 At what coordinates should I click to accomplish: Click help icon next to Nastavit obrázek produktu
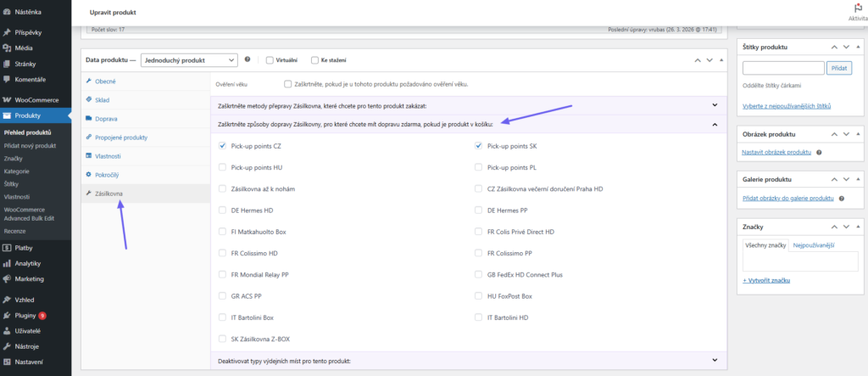click(x=818, y=152)
